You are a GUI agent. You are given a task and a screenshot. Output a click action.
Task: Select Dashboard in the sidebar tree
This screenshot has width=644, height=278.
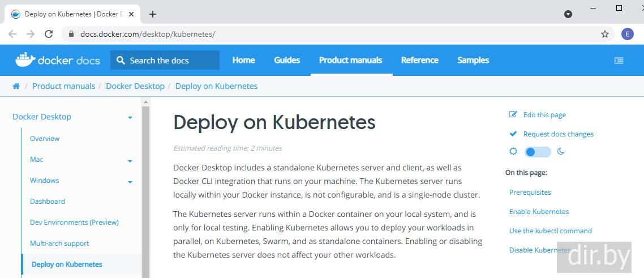[x=48, y=202]
